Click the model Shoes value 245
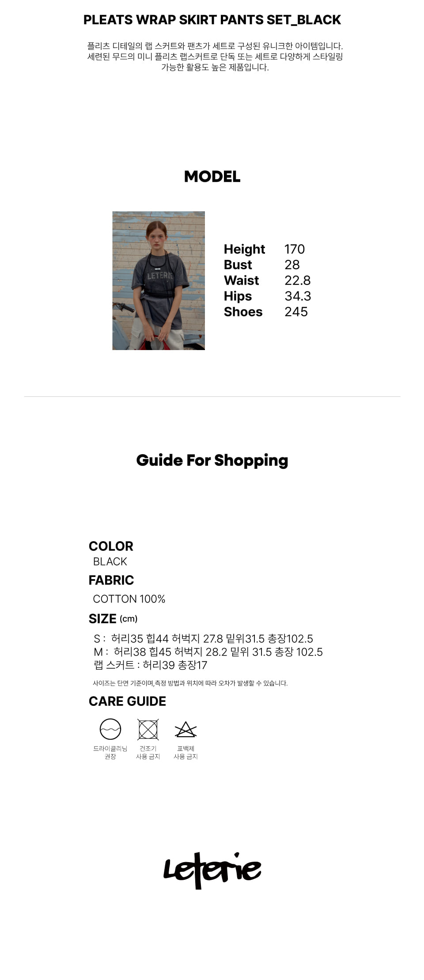Image resolution: width=424 pixels, height=980 pixels. tap(296, 312)
